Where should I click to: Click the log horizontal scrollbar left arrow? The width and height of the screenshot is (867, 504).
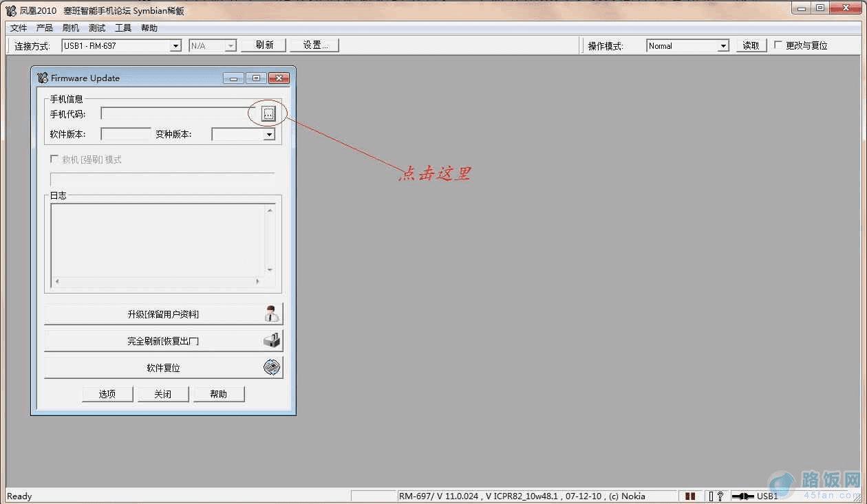point(56,281)
